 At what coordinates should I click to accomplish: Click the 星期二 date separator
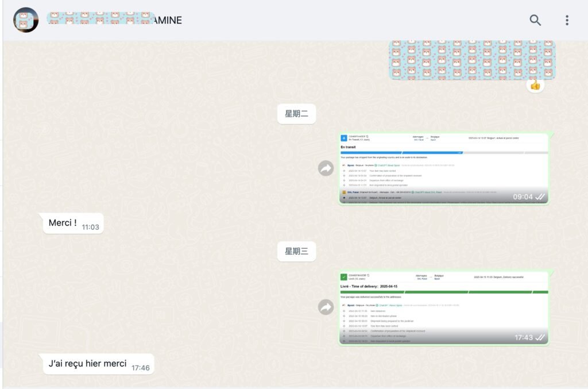pos(296,114)
